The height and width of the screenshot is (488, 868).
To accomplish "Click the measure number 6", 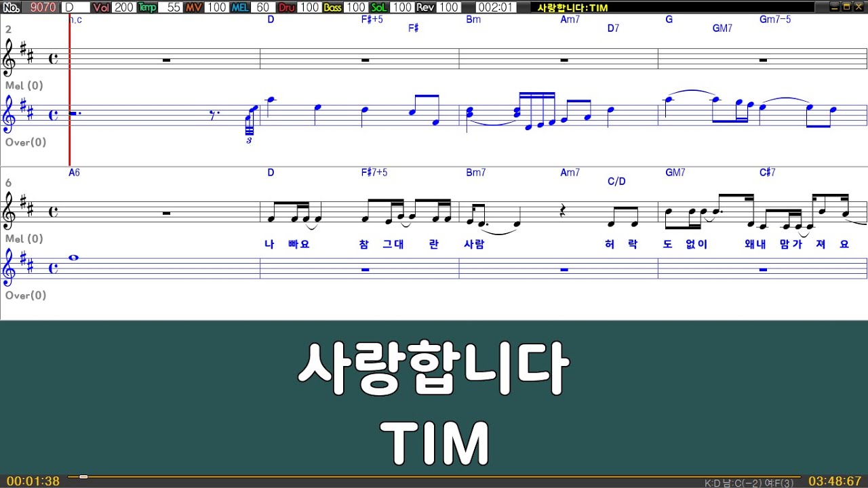I will point(8,183).
